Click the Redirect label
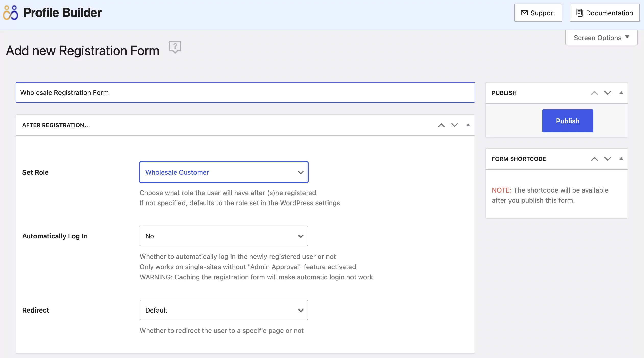Screen dimensions: 644x358 (x=36, y=310)
